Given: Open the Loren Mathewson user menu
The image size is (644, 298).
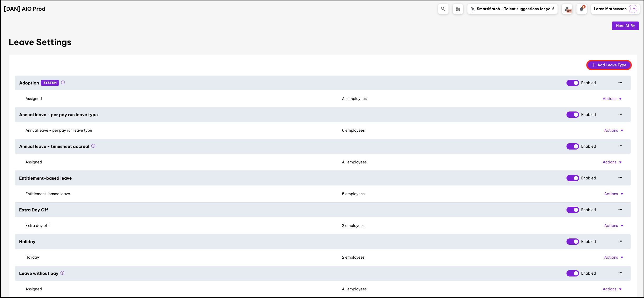Looking at the screenshot, I should click(615, 9).
